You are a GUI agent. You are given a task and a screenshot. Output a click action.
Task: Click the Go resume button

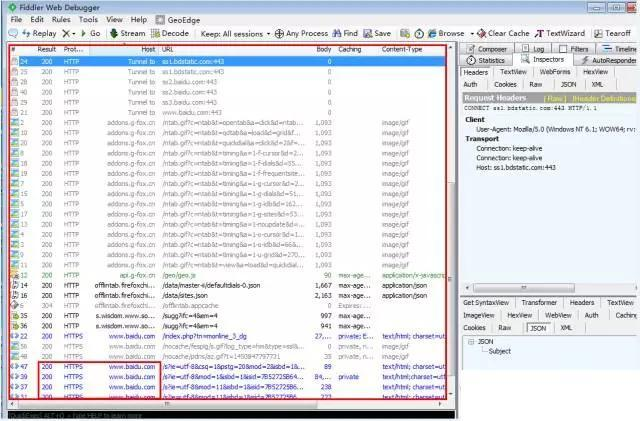[x=91, y=33]
